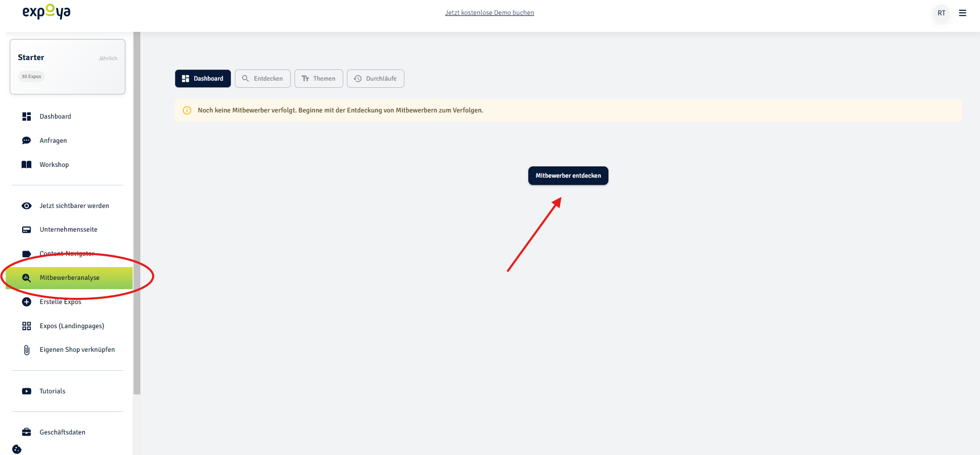Click the sidebar vertical scrollbar

point(137,213)
